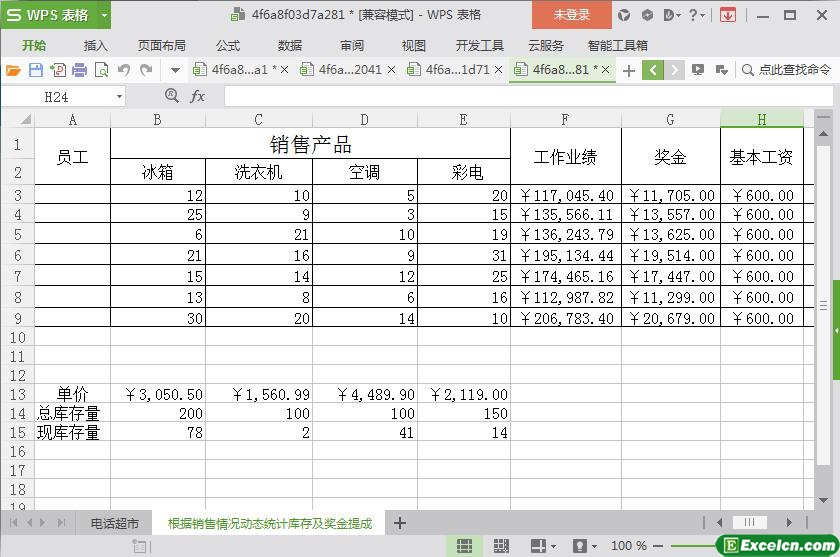The height and width of the screenshot is (557, 840).
Task: Open the 页面布局 ribbon tab
Action: click(x=161, y=46)
